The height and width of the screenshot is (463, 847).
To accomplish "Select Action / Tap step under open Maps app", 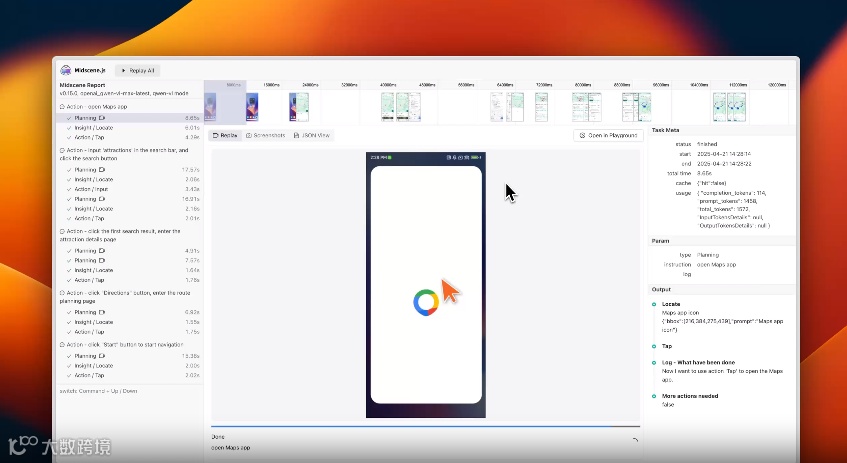I will tap(130, 137).
